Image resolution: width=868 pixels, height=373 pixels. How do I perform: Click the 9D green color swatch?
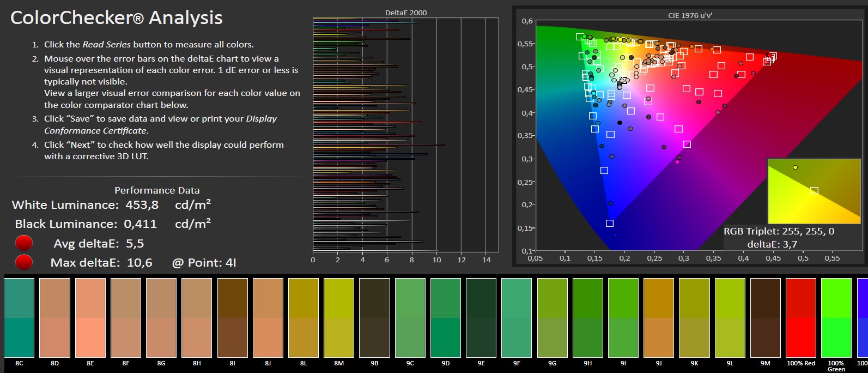(x=445, y=318)
